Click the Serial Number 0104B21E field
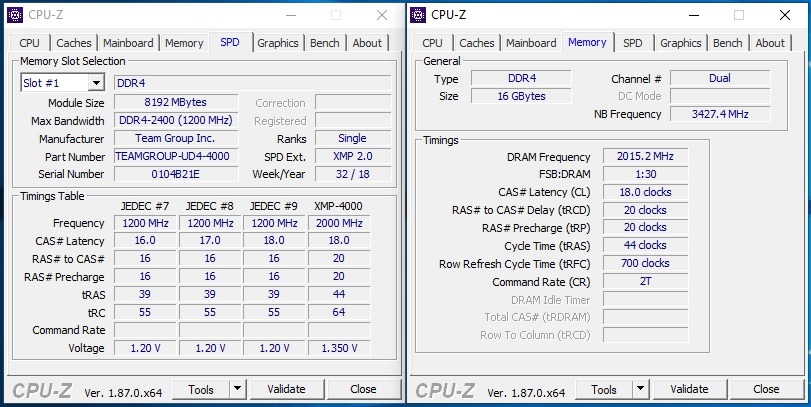Viewport: 811px width, 407px height. pos(176,174)
